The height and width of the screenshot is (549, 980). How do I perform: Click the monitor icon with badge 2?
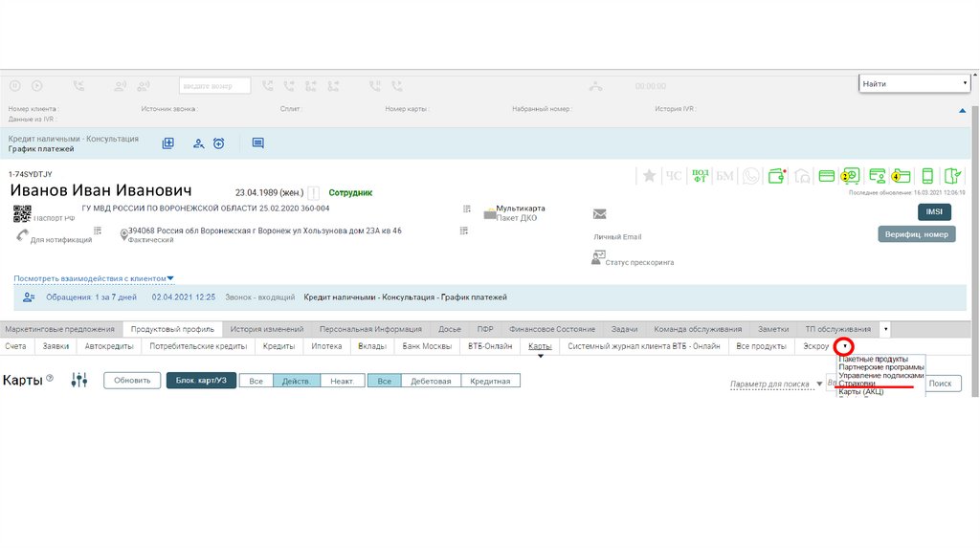(x=850, y=176)
